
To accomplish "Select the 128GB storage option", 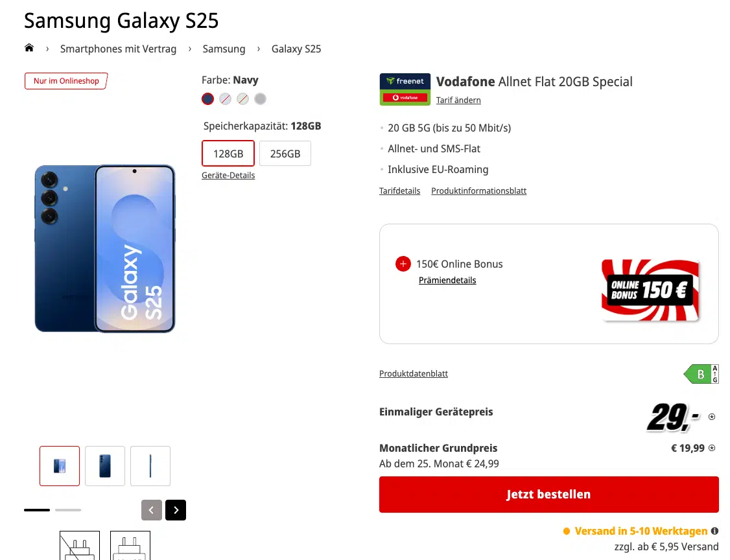I will [228, 154].
